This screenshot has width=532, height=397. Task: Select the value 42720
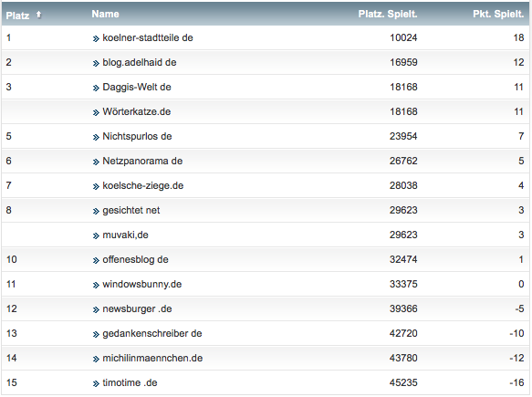tap(403, 333)
